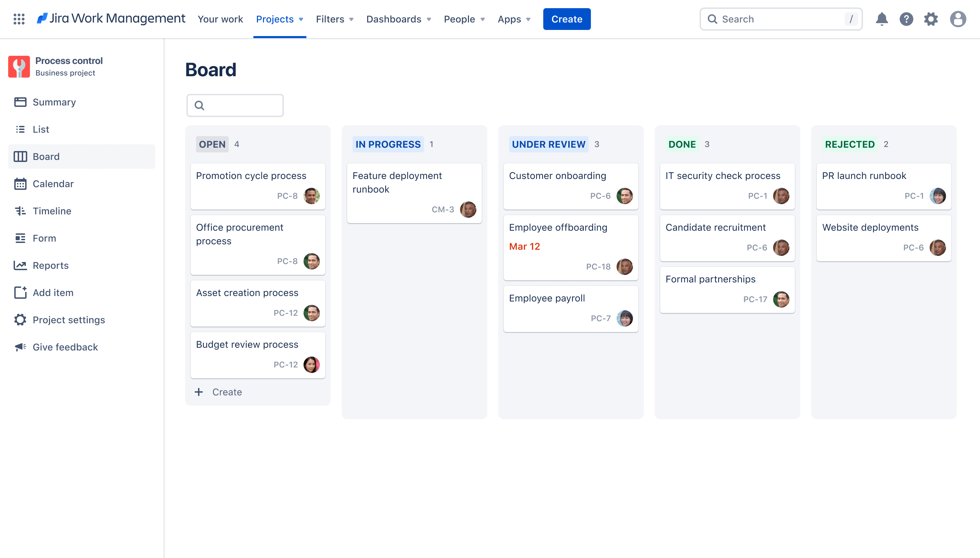Image resolution: width=980 pixels, height=558 pixels.
Task: Click the List view icon
Action: point(20,129)
